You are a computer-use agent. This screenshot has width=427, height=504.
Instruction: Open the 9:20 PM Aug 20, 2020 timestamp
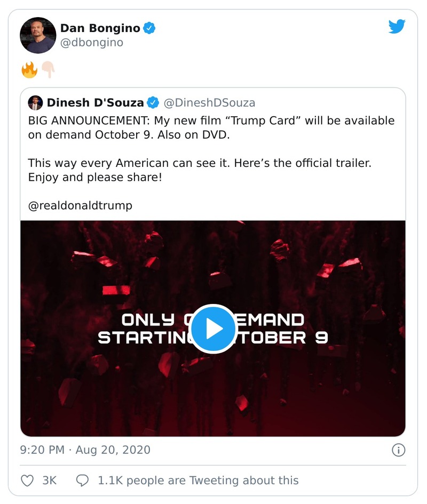coord(85,450)
